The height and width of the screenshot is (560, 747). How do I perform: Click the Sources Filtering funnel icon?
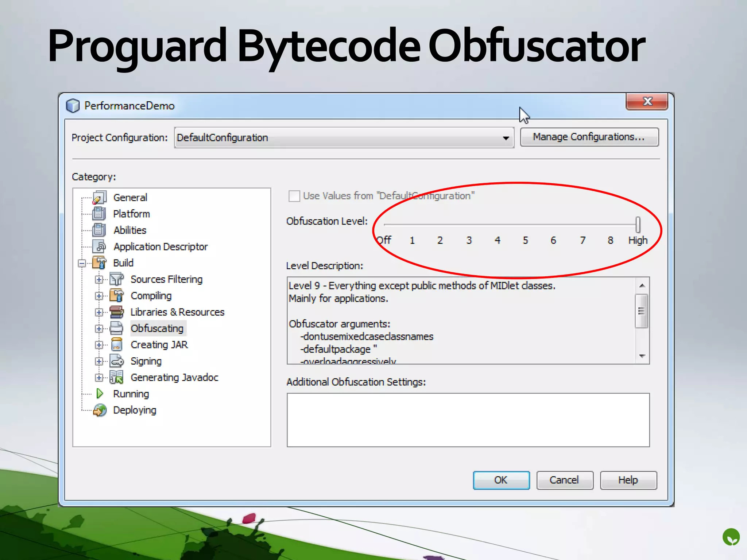tap(117, 279)
